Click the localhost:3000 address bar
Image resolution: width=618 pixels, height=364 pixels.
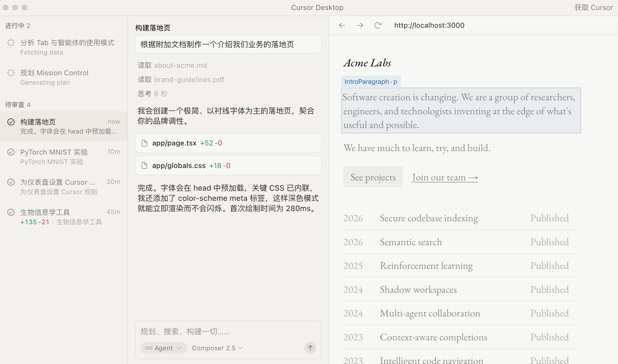click(429, 25)
